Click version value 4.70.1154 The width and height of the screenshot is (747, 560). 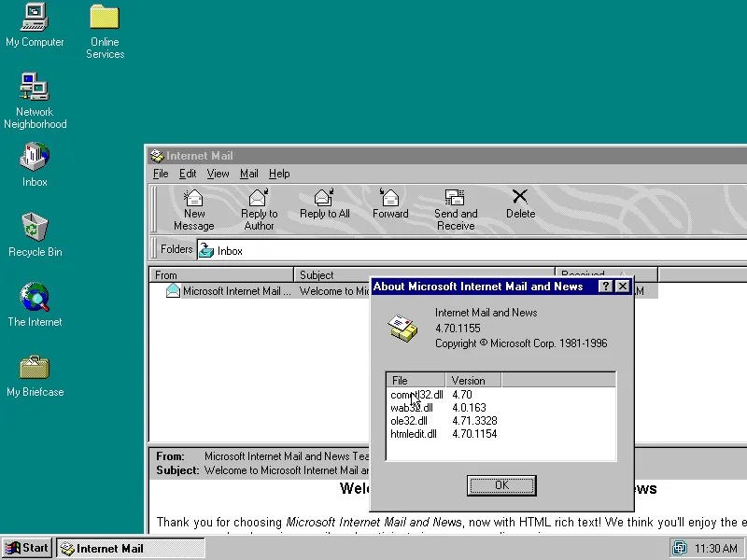click(474, 434)
